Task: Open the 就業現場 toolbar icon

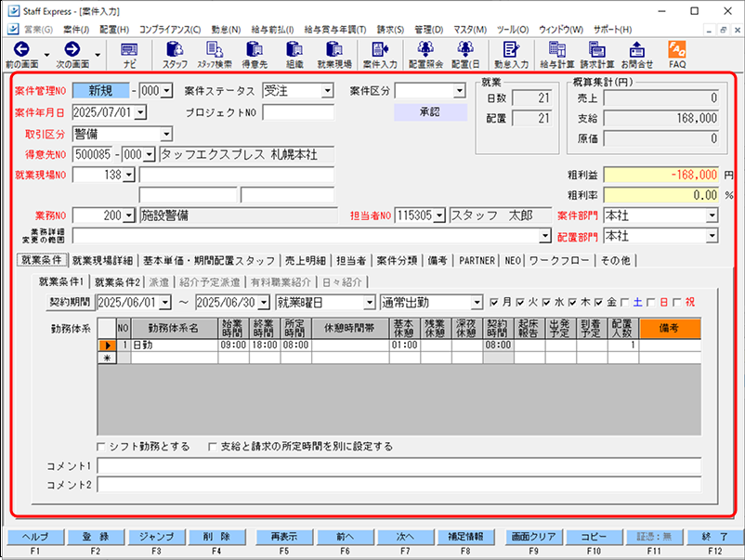Action: tap(333, 54)
